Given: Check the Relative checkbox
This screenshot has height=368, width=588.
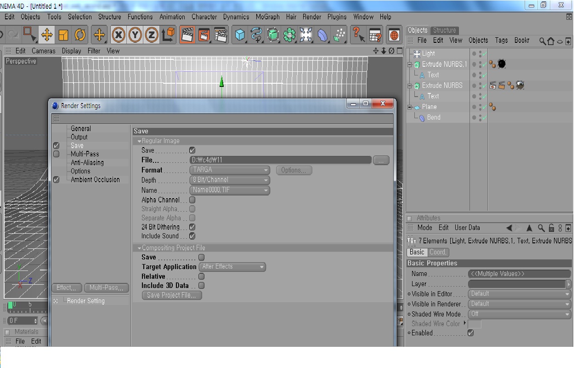Looking at the screenshot, I should click(201, 276).
